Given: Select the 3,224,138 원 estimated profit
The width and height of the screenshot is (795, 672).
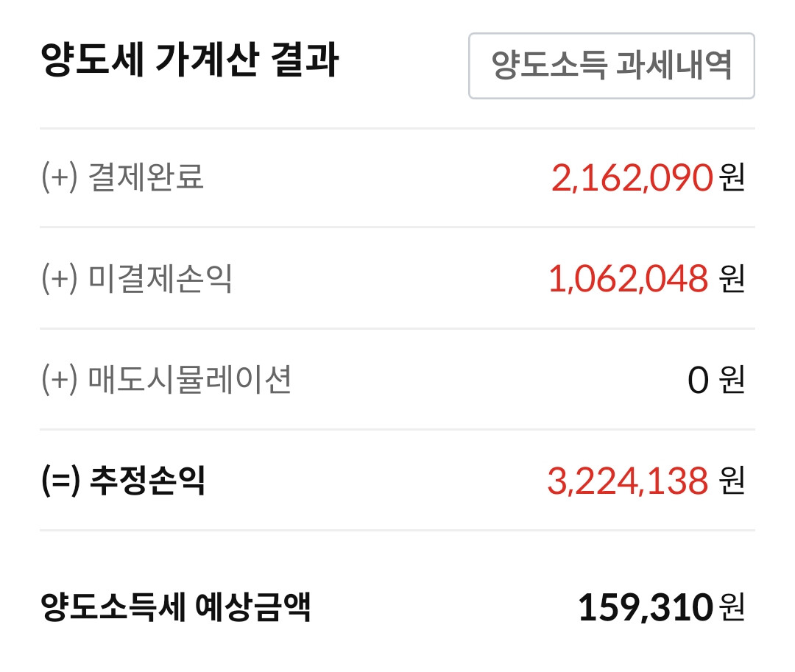Looking at the screenshot, I should 646,481.
